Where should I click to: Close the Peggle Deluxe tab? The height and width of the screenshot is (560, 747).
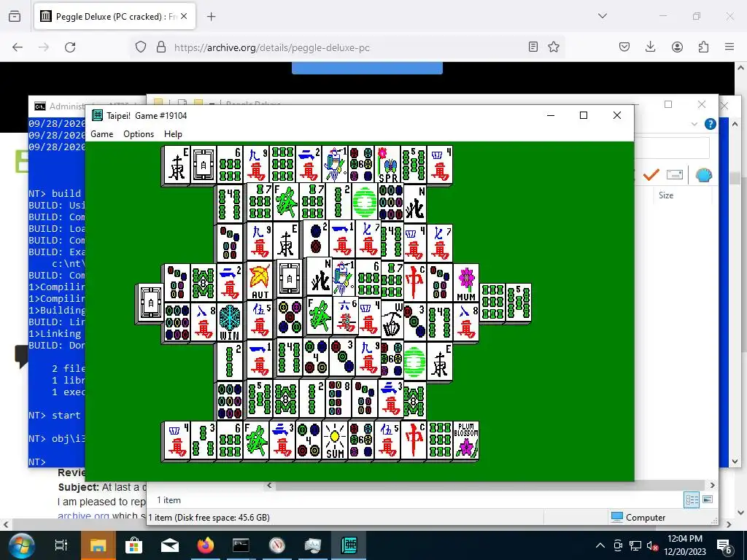coord(184,16)
